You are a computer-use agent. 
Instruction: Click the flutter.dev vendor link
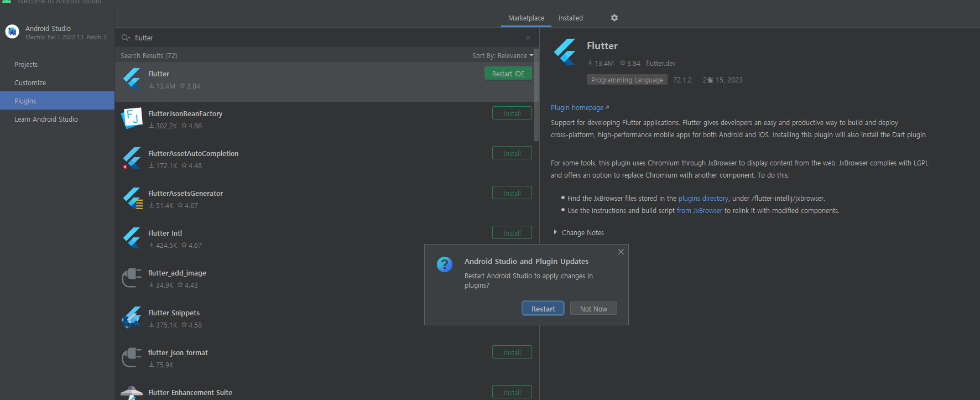point(661,63)
